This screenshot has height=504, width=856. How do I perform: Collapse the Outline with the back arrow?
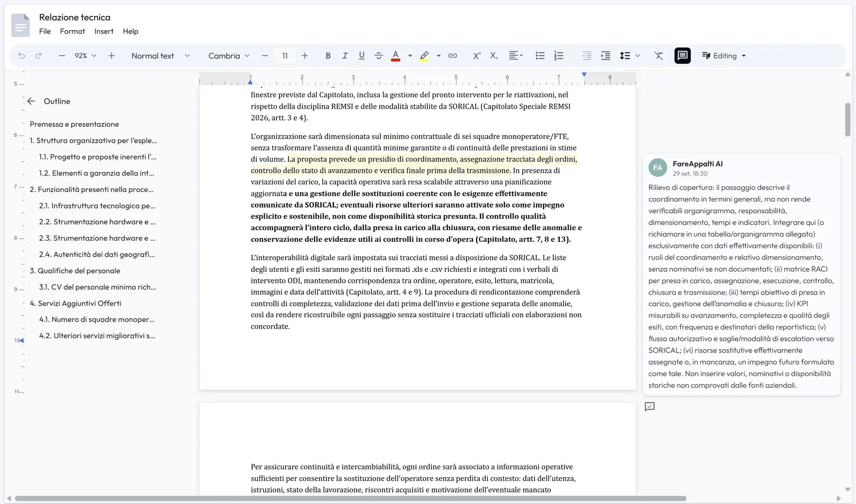coord(31,101)
